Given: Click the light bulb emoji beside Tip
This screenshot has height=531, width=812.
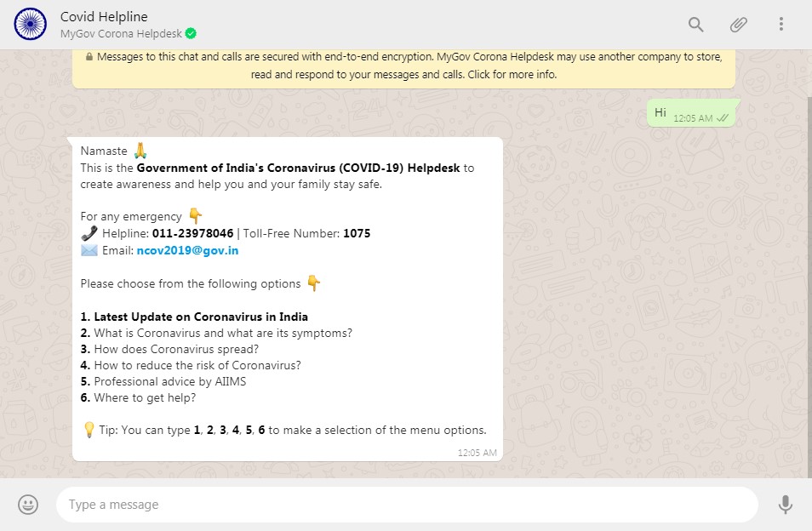Looking at the screenshot, I should pos(89,430).
